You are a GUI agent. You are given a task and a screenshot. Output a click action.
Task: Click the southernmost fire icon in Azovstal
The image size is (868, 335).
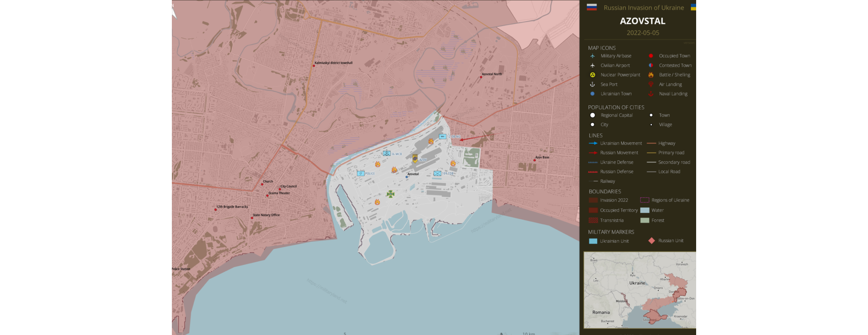[377, 202]
